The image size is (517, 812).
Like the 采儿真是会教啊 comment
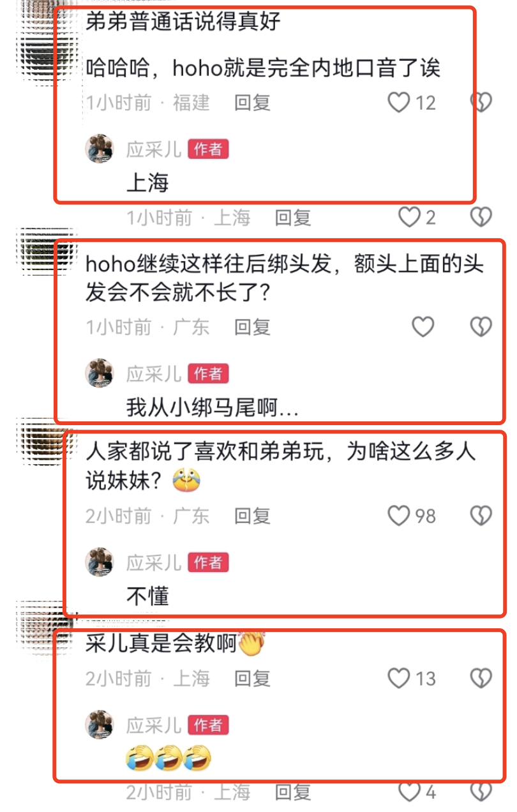pyautogui.click(x=400, y=678)
